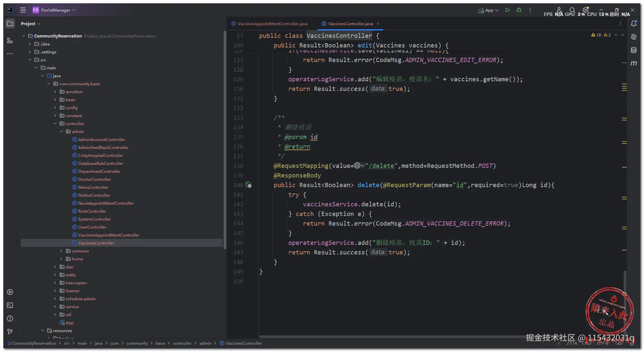Click the /delete URL mapping link
The image size is (644, 352).
coord(381,166)
